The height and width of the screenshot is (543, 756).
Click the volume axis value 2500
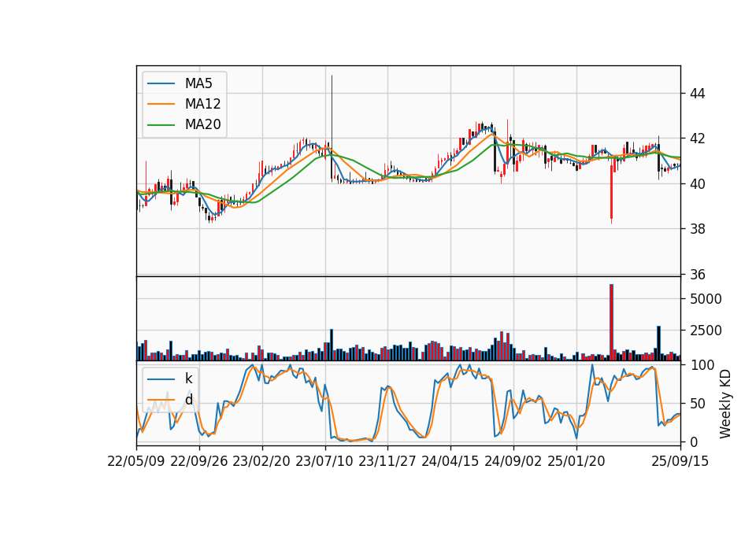706,331
